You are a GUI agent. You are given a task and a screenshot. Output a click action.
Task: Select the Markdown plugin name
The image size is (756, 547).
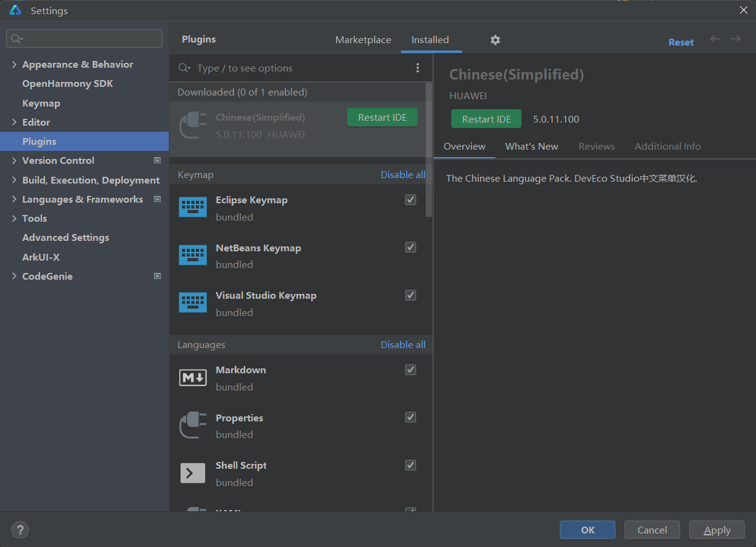(x=241, y=370)
